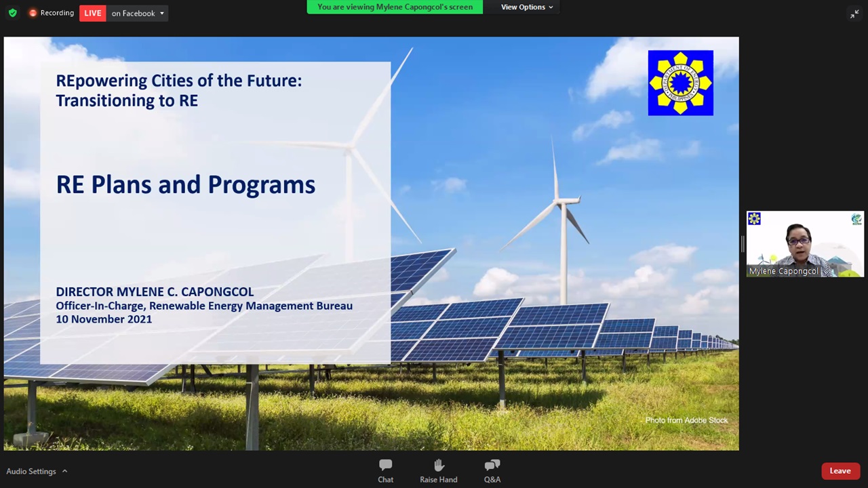Screen dimensions: 868x488
Task: Click small DOE logo in speaker video corner
Action: coord(754,219)
